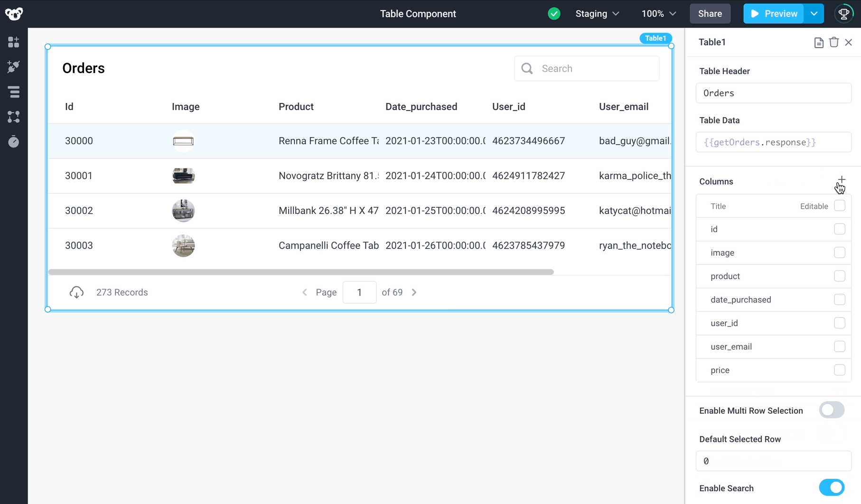Click the koala logo in top bar
Image resolution: width=861 pixels, height=504 pixels.
tap(14, 13)
